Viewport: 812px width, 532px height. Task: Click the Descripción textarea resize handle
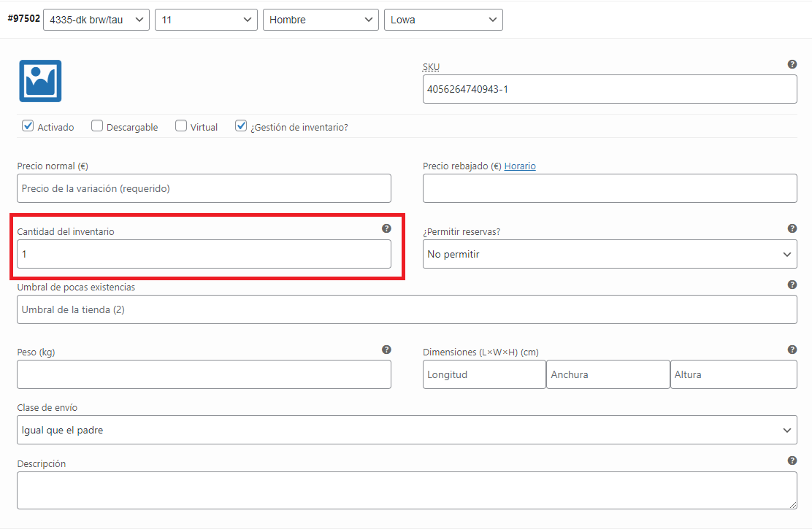[793, 504]
